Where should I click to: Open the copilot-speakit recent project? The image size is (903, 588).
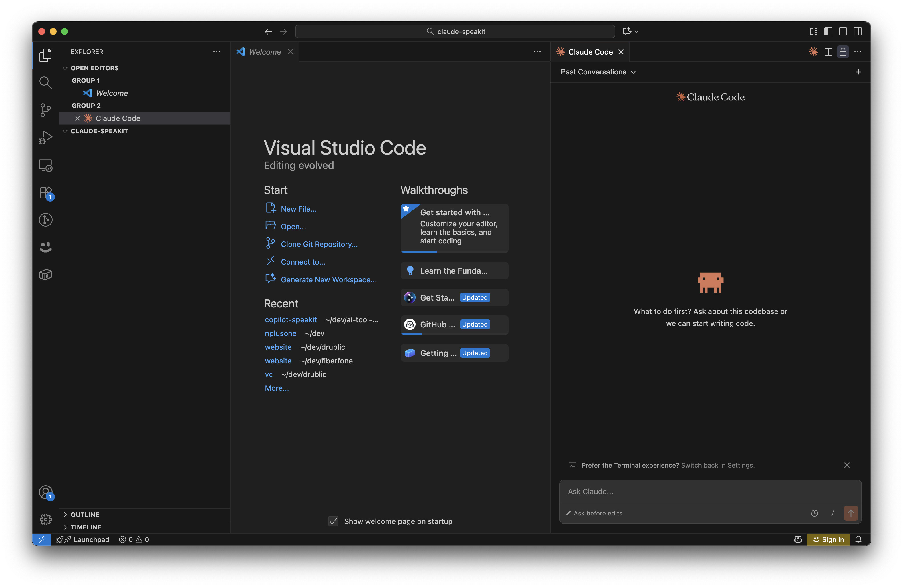pos(290,319)
